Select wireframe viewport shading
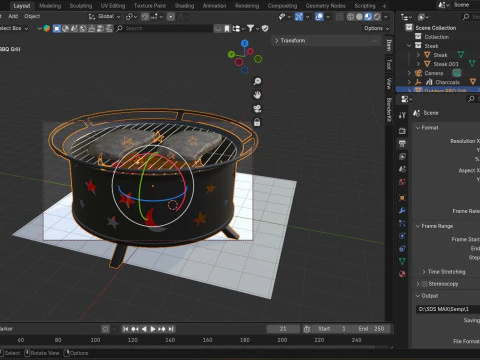Screen dimensions: 480x360 click(350, 17)
